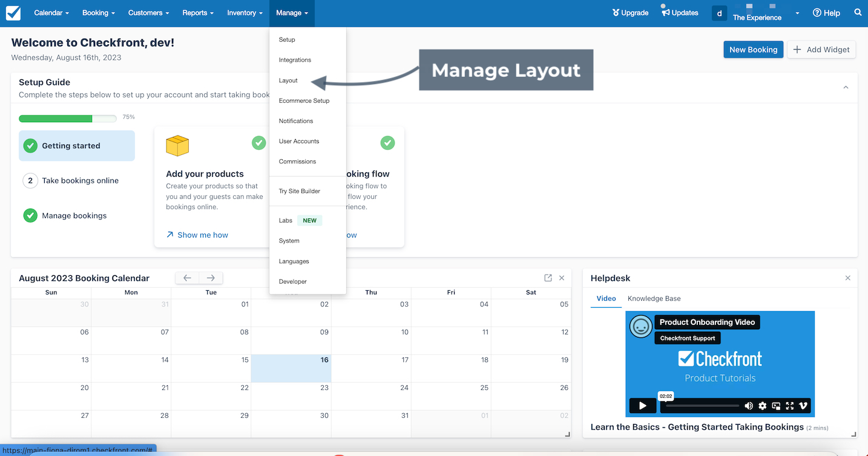Select the Manage bookings step
This screenshot has width=868, height=456.
tap(77, 215)
